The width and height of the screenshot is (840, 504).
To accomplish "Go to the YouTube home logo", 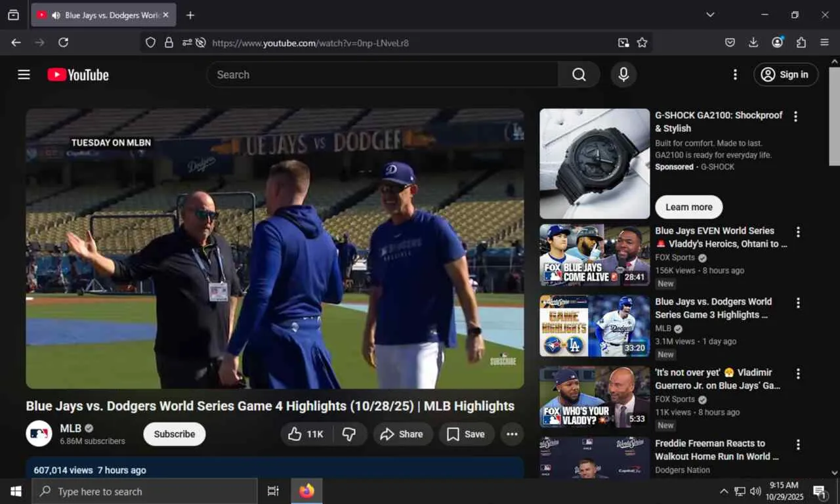I will (78, 75).
